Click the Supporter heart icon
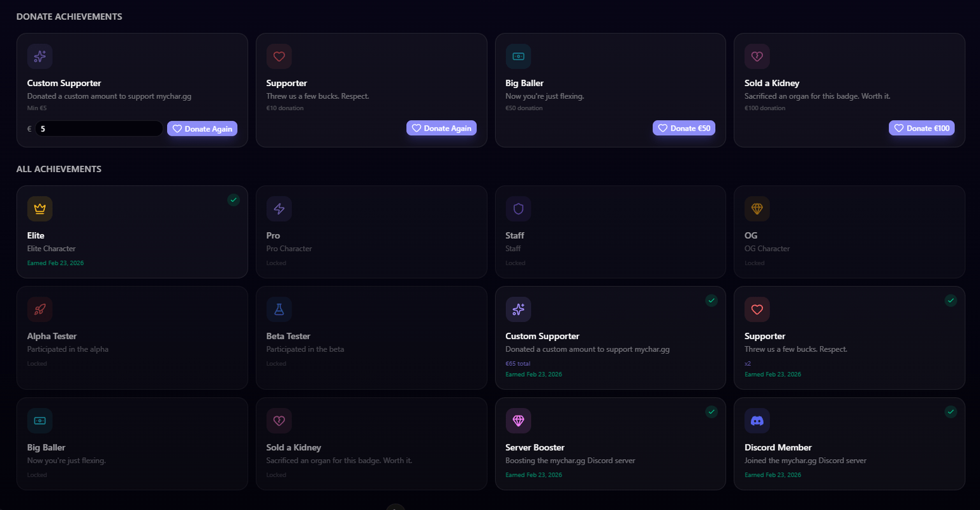 coord(757,309)
